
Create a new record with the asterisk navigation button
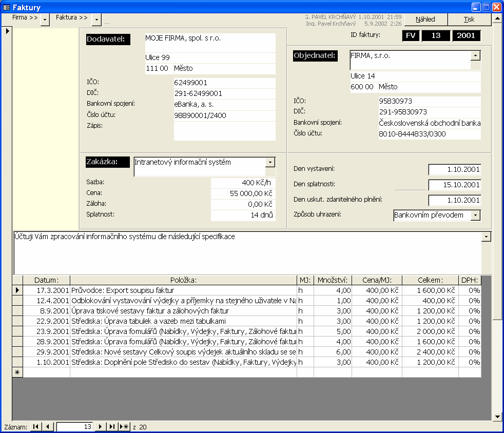point(124,427)
